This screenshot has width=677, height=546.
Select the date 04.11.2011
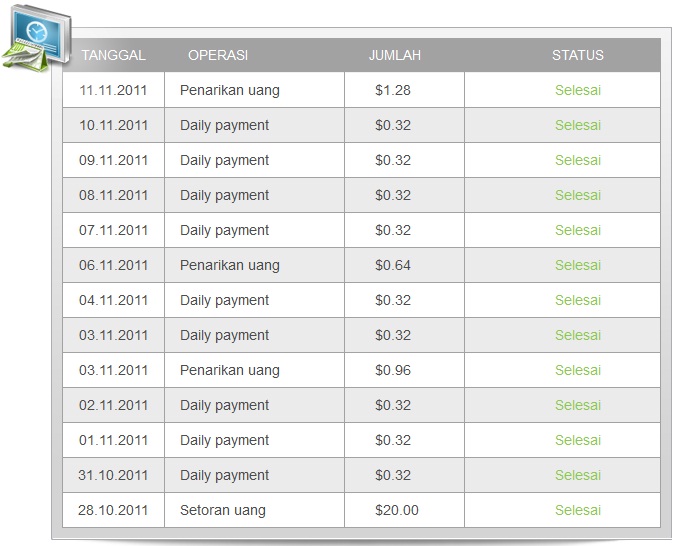click(113, 300)
